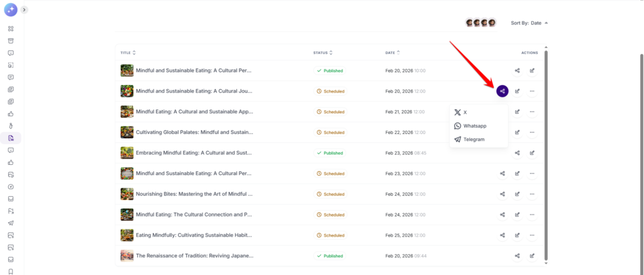Edit the Renaissance of Tradition post
Image resolution: width=644 pixels, height=275 pixels.
[532, 256]
